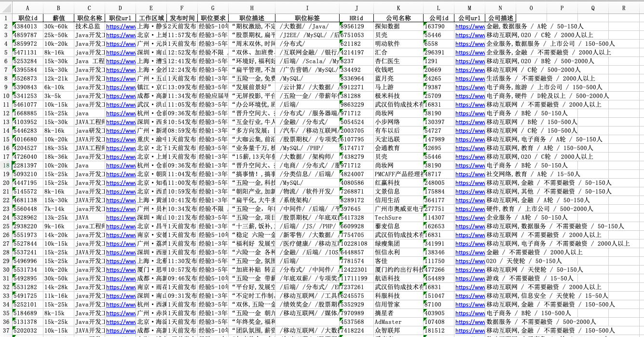Select company cell TechSure

click(398, 218)
